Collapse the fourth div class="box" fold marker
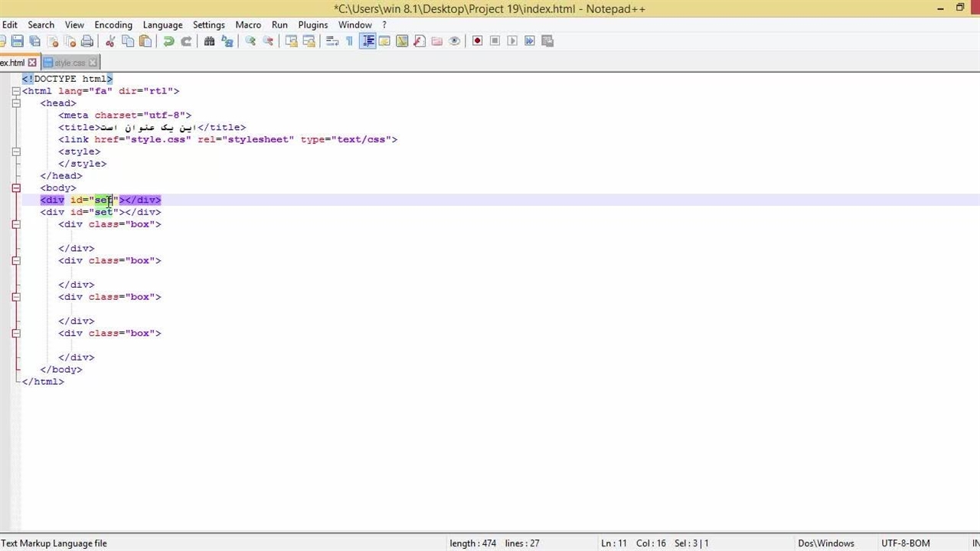 click(16, 333)
